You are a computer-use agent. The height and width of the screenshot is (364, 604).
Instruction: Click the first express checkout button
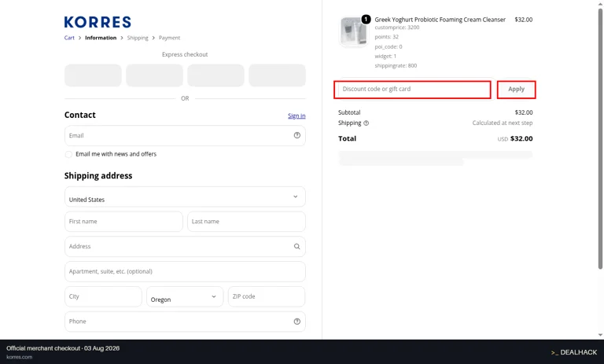click(x=93, y=75)
